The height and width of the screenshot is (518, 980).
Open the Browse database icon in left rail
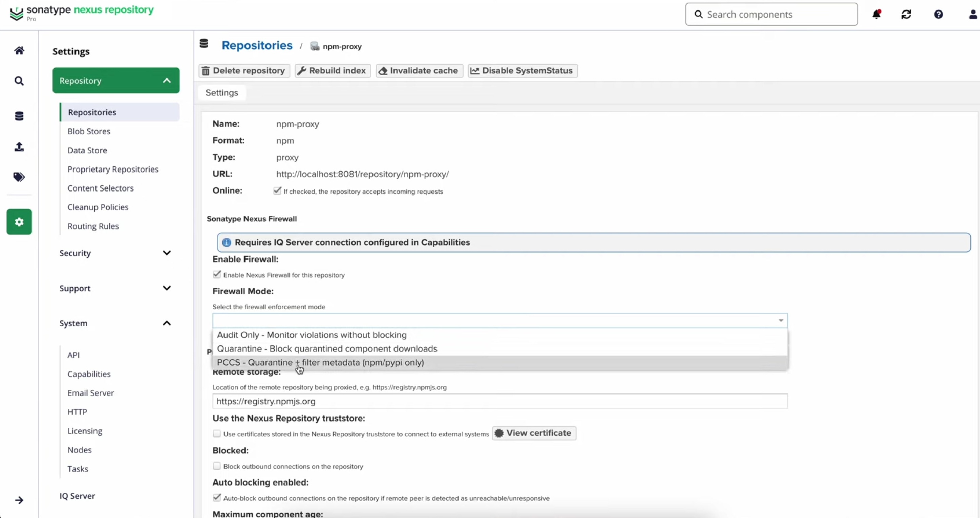point(19,116)
